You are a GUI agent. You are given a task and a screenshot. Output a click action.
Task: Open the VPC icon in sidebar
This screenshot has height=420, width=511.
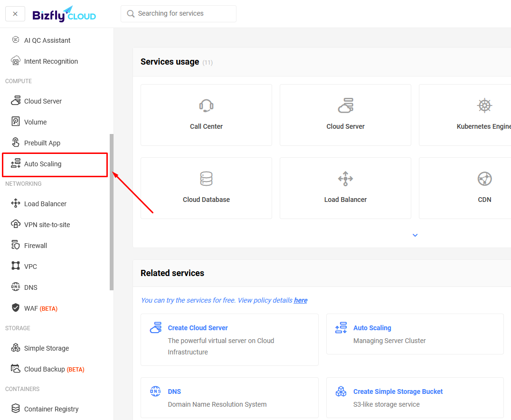[x=16, y=266]
